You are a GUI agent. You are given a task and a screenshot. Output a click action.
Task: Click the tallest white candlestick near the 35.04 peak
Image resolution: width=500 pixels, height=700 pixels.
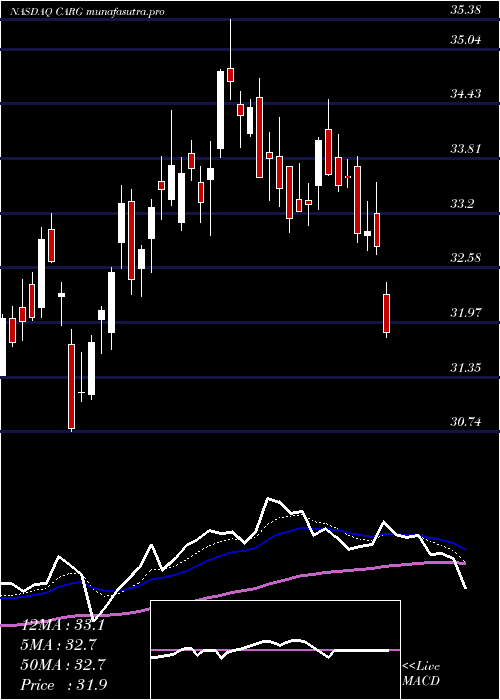tap(221, 110)
